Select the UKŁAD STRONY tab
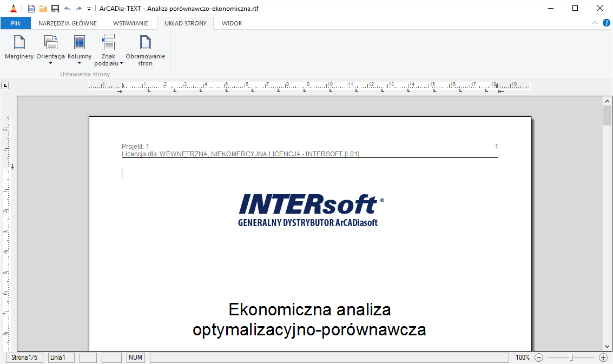 point(186,23)
